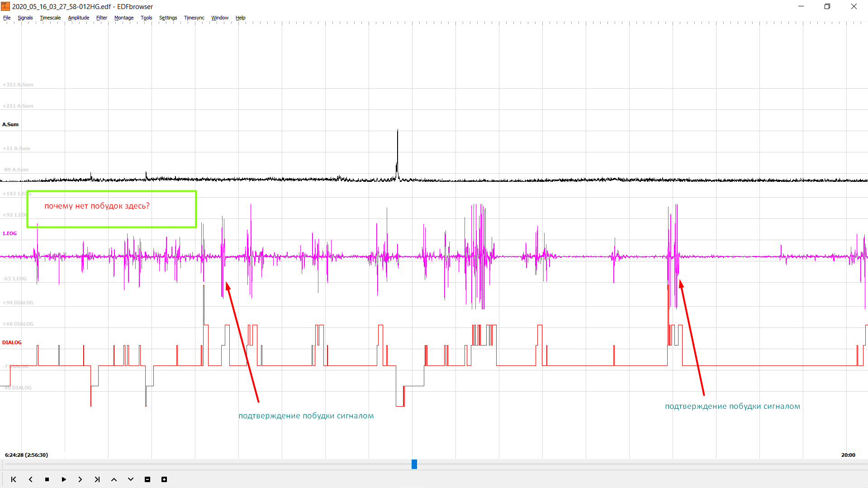Restore down the EDFbrowser window
Viewport: 868px width, 488px height.
point(827,6)
